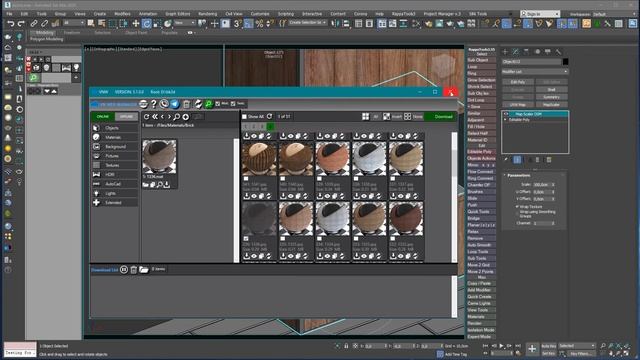
Task: Click the help question mark icon
Action: pos(154,104)
